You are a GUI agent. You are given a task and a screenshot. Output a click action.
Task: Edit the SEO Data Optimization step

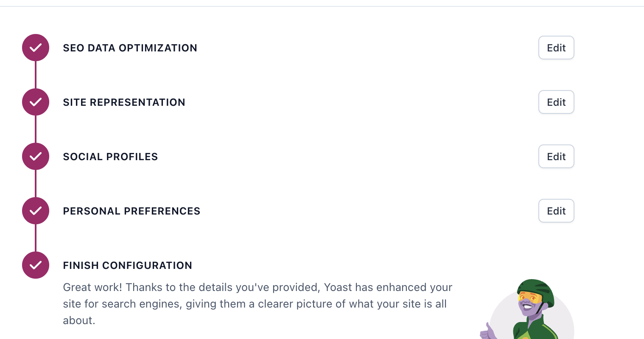[556, 48]
